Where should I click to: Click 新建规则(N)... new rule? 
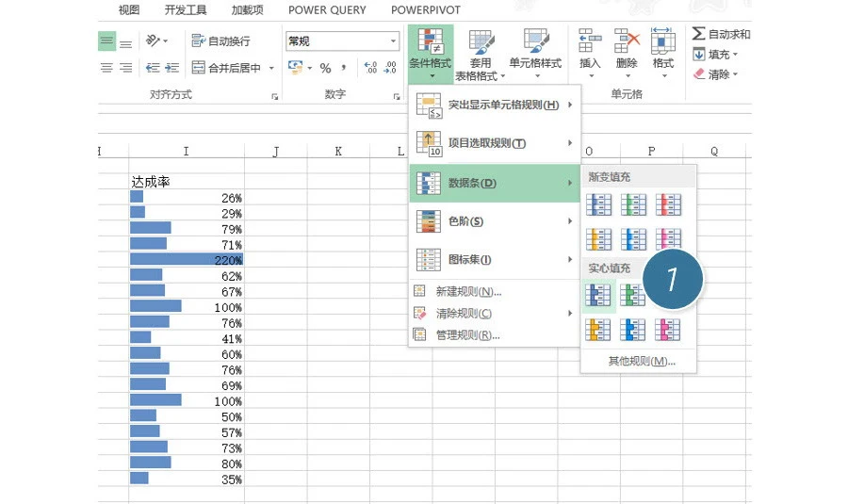point(467,292)
